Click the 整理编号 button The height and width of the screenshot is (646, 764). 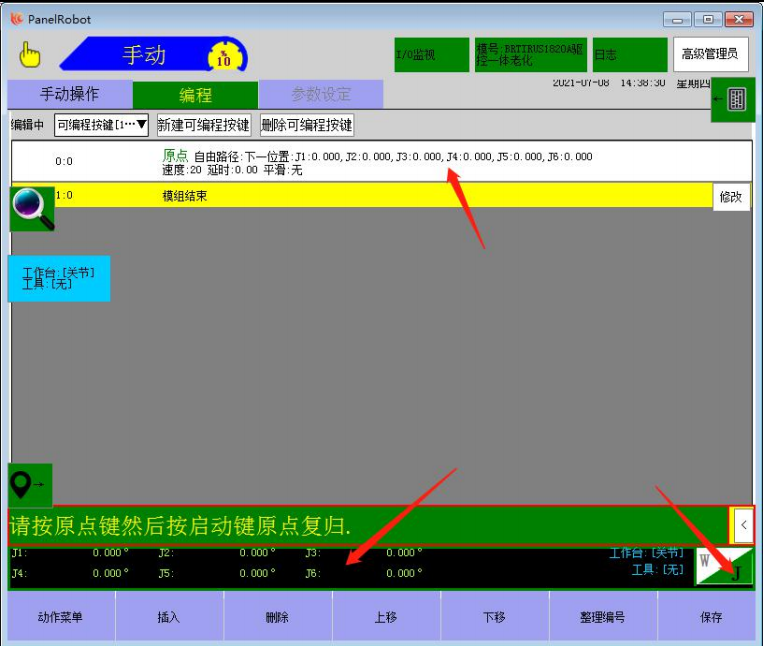pyautogui.click(x=603, y=616)
